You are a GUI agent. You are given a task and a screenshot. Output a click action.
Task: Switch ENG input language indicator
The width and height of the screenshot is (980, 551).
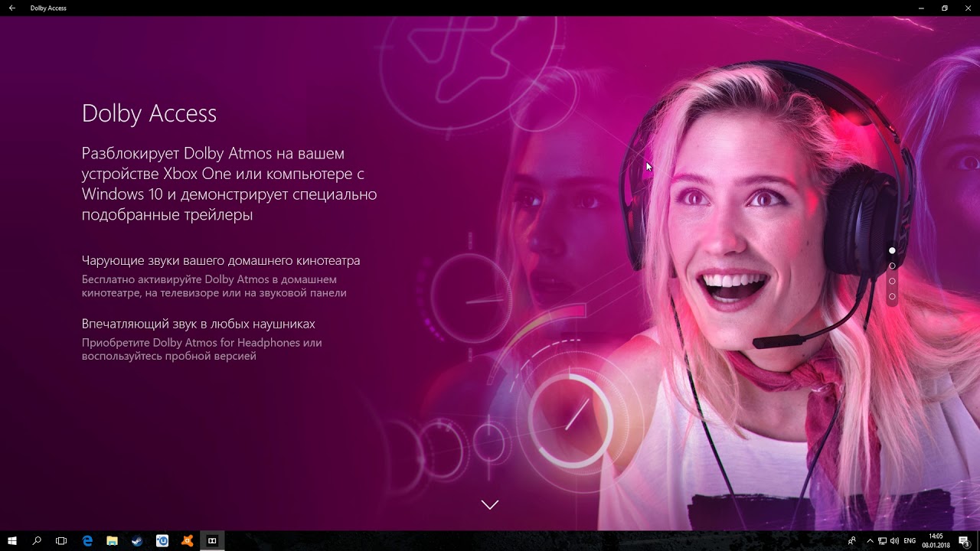(x=910, y=541)
